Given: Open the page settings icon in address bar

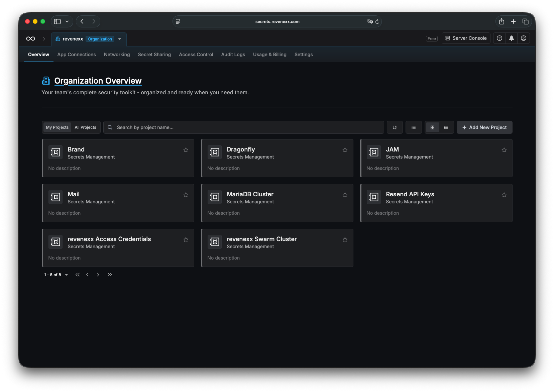Looking at the screenshot, I should coord(178,21).
